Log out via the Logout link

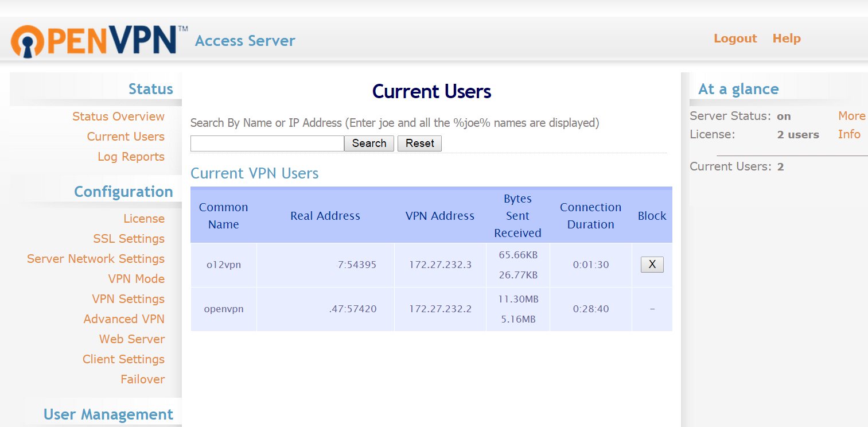(735, 38)
